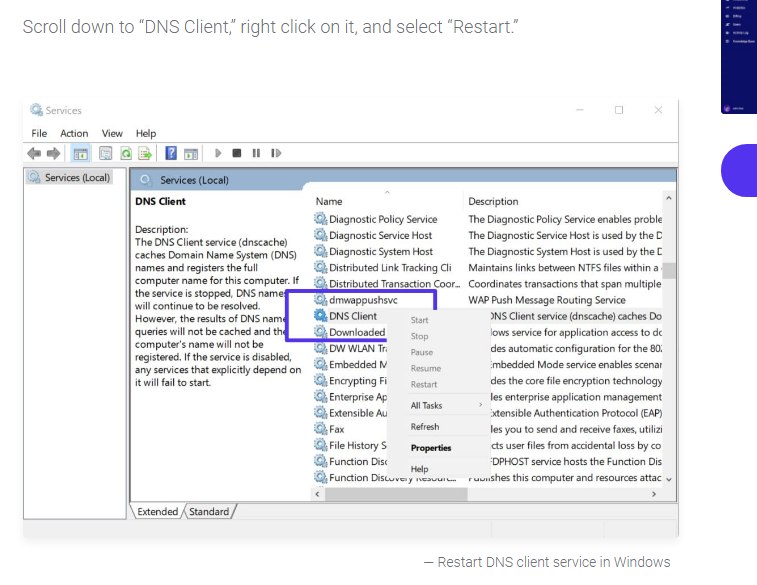Select gear icon of File History Service
The height and width of the screenshot is (585, 757).
point(321,445)
